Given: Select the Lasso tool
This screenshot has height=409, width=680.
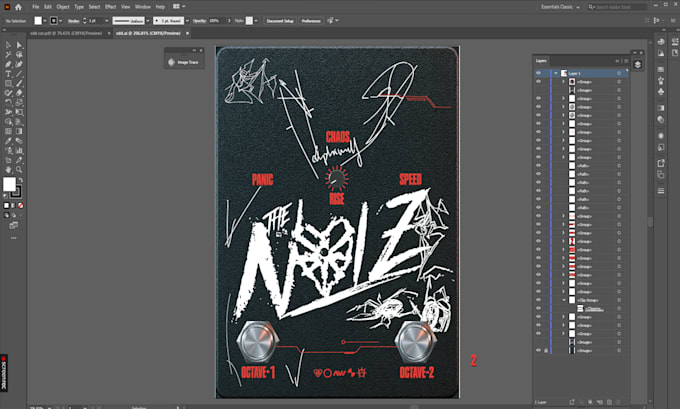Looking at the screenshot, I should tap(19, 55).
